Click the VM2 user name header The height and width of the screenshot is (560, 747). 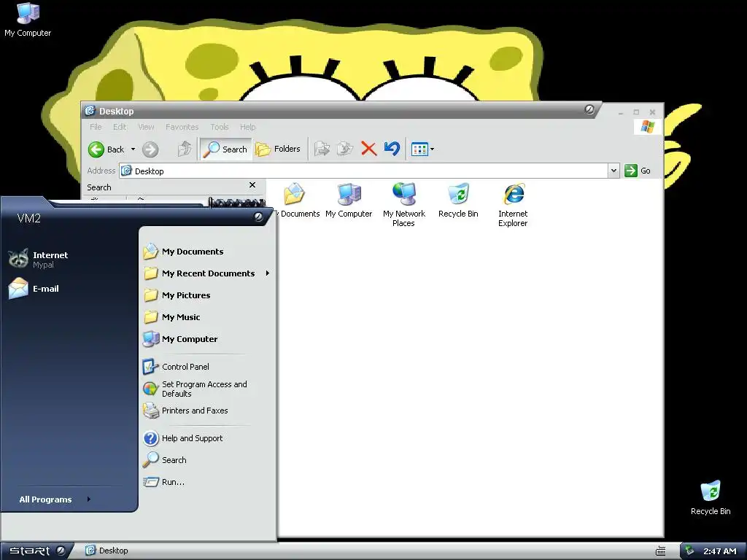[x=29, y=218]
